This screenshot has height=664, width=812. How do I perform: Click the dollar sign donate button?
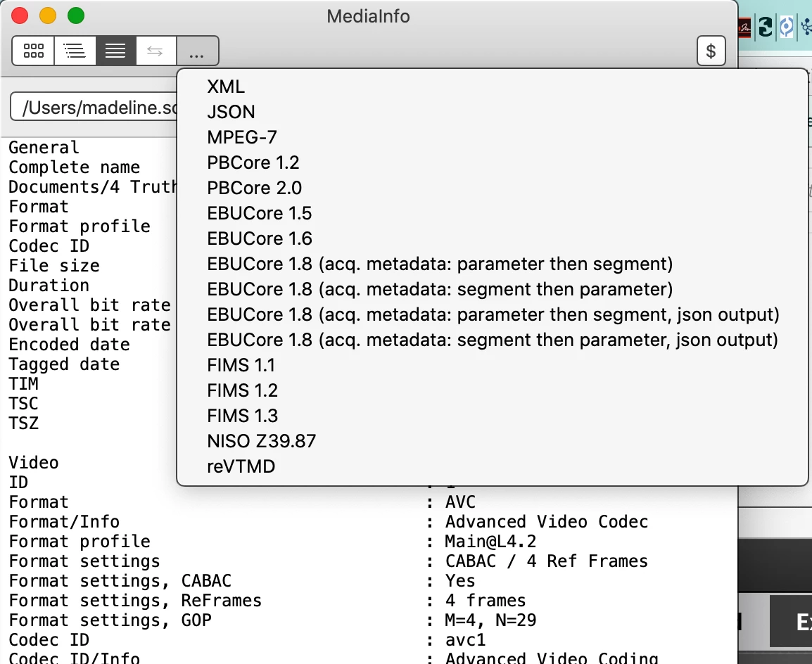[x=711, y=51]
